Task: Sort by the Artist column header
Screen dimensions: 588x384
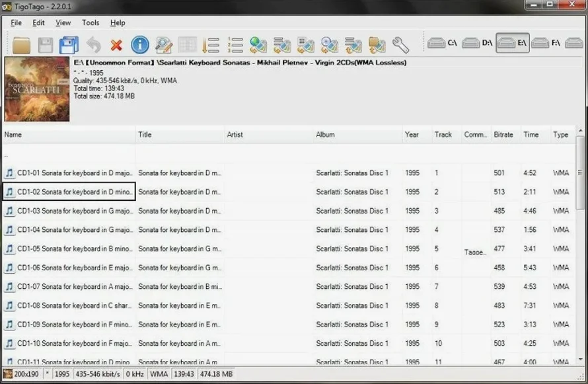Action: (269, 135)
